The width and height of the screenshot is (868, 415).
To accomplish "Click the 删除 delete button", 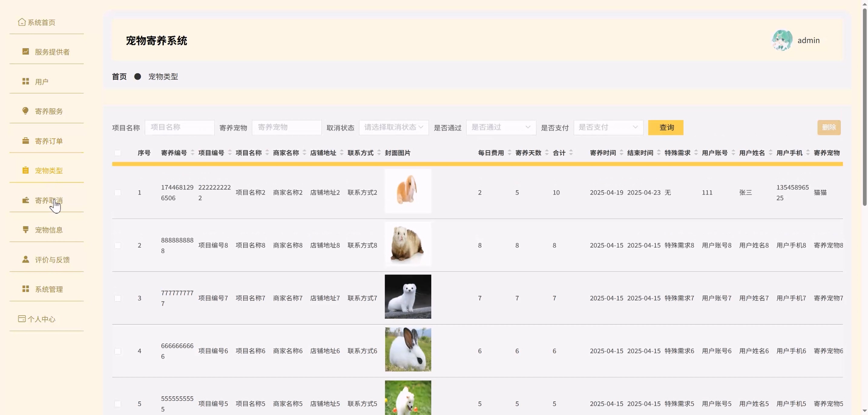I will coord(829,128).
